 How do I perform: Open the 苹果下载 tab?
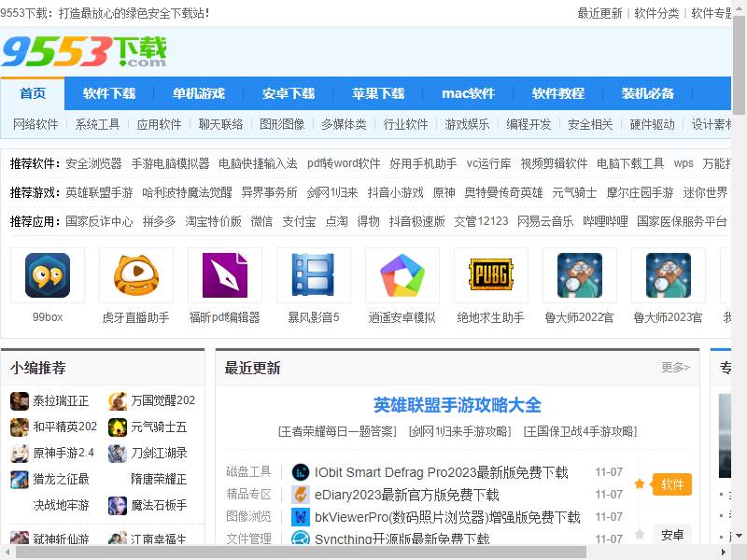point(378,93)
